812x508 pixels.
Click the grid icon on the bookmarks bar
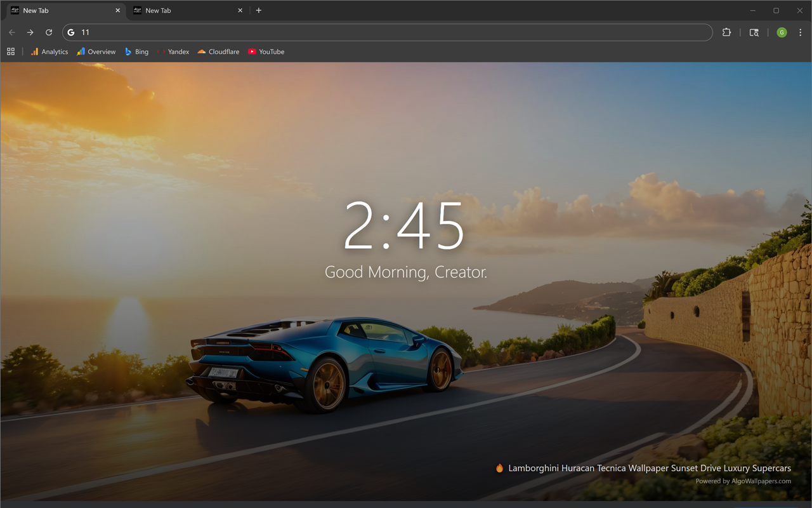[x=10, y=51]
